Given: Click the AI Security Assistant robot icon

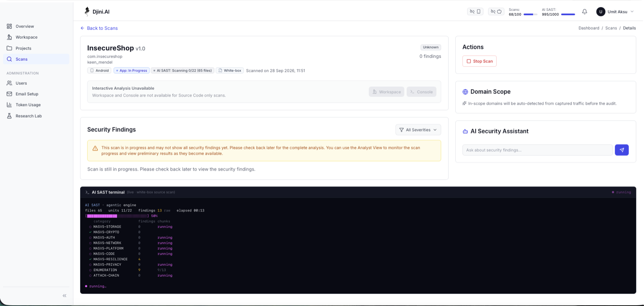Looking at the screenshot, I should click(x=465, y=131).
